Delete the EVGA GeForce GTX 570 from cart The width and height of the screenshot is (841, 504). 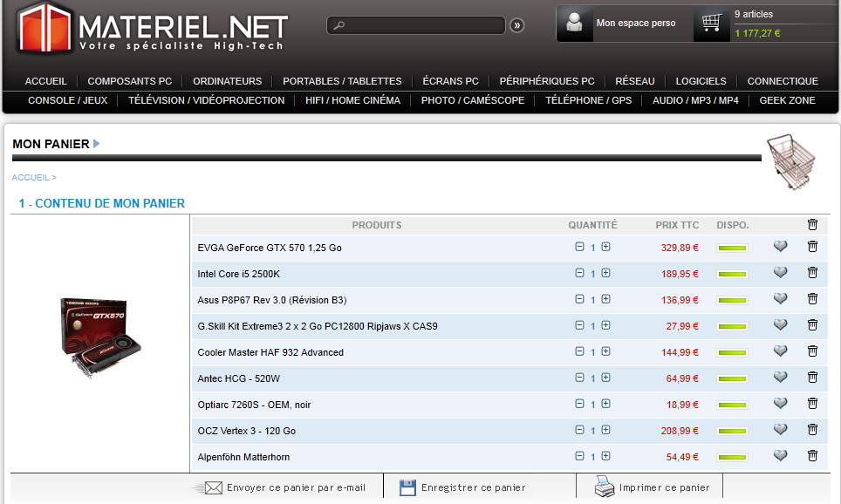pyautogui.click(x=812, y=247)
